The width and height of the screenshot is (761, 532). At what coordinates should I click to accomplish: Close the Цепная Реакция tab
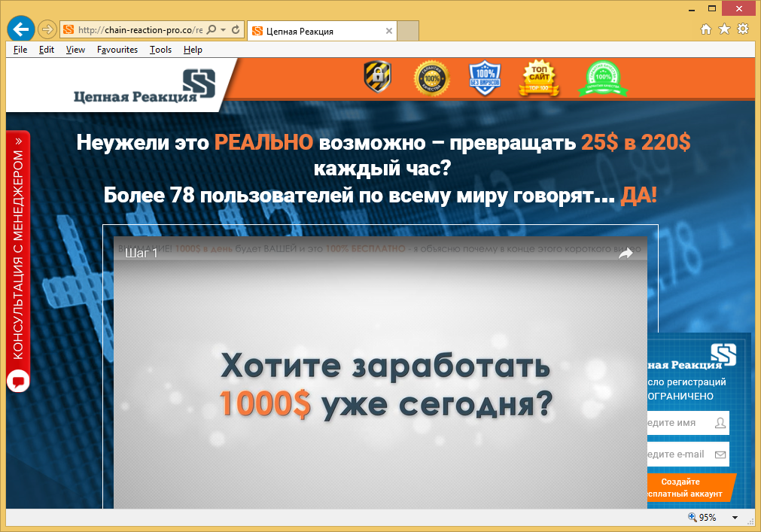click(x=388, y=31)
